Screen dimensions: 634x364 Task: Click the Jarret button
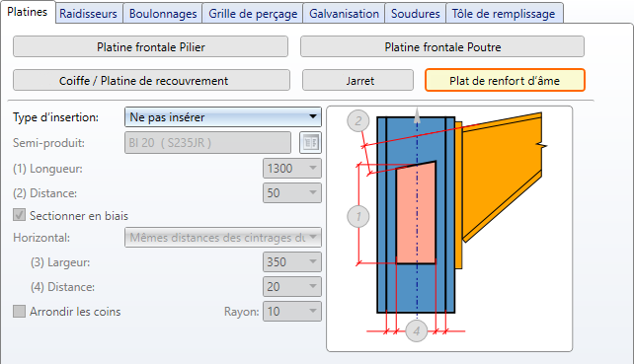357,80
